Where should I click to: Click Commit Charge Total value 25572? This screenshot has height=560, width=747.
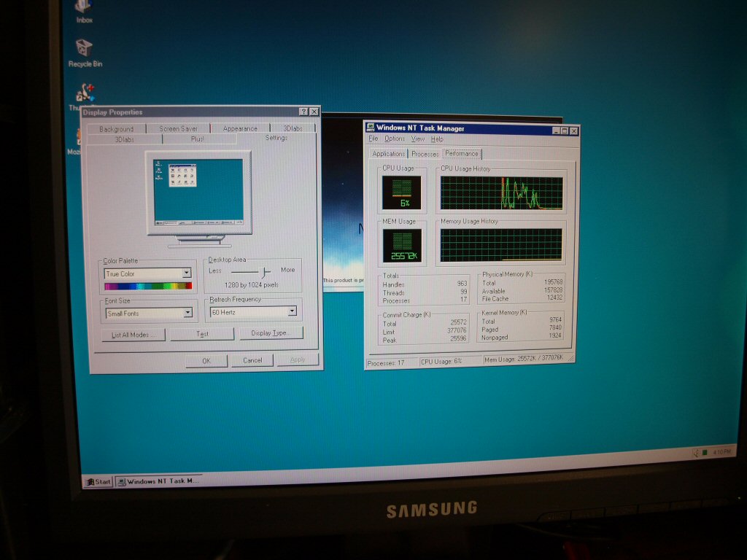458,322
